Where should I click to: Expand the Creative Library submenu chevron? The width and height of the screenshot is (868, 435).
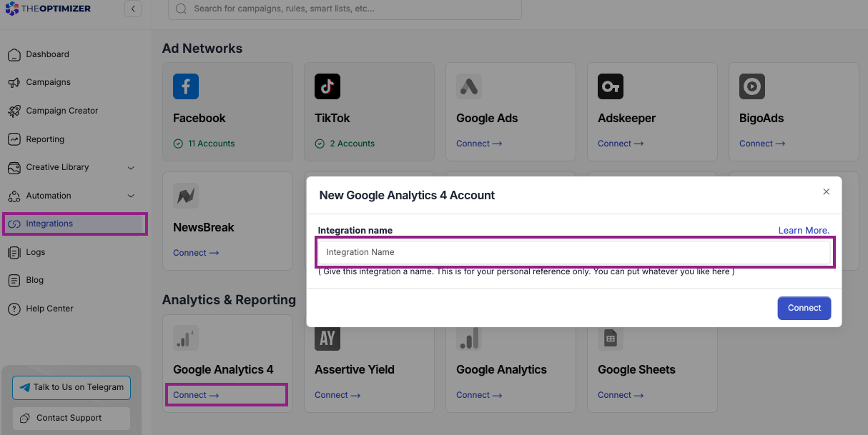click(131, 168)
